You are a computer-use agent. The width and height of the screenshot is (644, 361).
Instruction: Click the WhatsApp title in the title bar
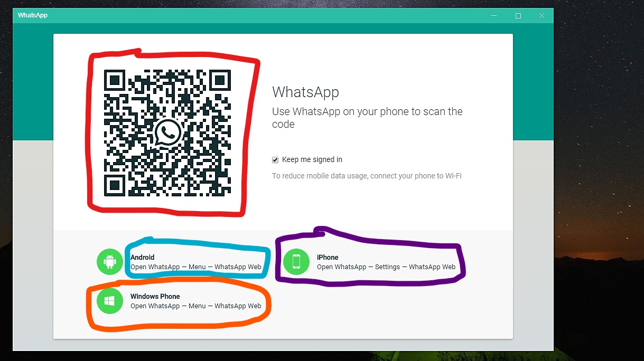[x=33, y=15]
